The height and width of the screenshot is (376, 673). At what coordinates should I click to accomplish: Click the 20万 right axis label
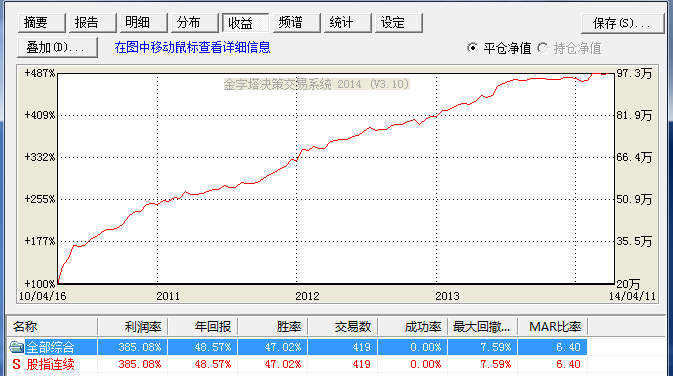tap(628, 284)
